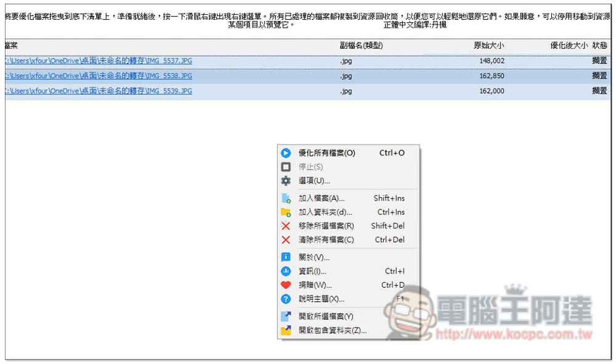Choose 加入檔案(A)... menu entry

tap(349, 198)
